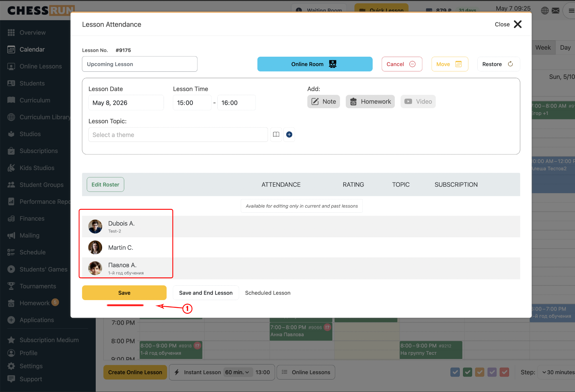Viewport: 575px width, 392px height.
Task: Click the Subscriptions bag icon
Action: (x=11, y=151)
